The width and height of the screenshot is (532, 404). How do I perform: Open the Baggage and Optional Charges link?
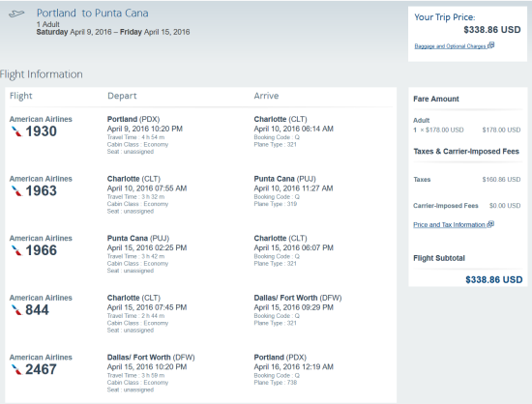pos(450,46)
